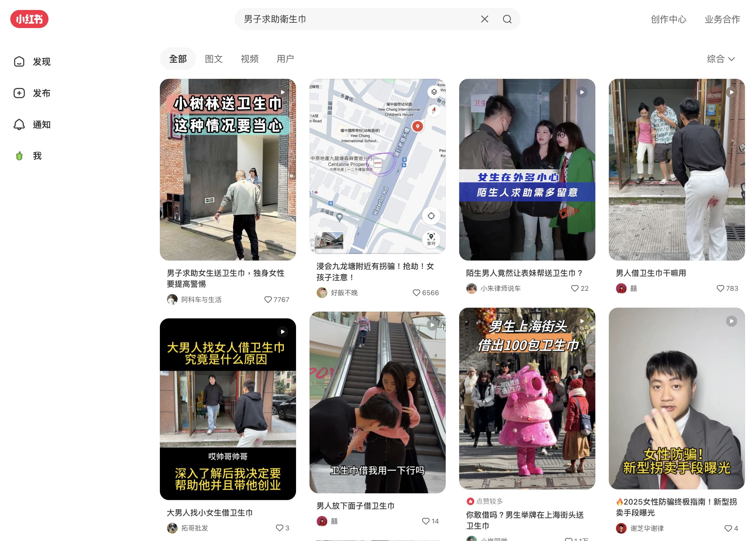Like the 九龙塘 map post with 6566 likes
Screen dimensions: 756x541
coord(416,293)
